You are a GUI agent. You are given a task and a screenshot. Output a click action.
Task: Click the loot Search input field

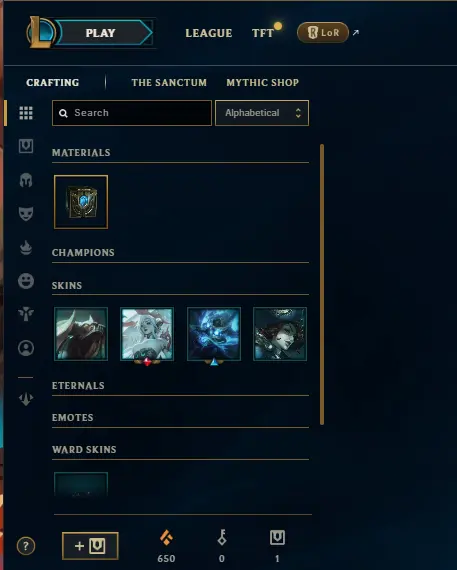[x=132, y=113]
